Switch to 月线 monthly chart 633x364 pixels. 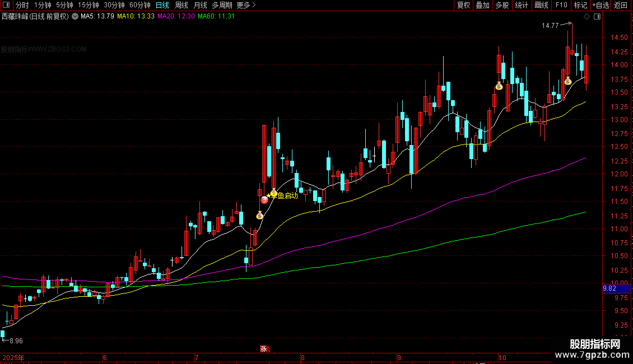click(200, 5)
